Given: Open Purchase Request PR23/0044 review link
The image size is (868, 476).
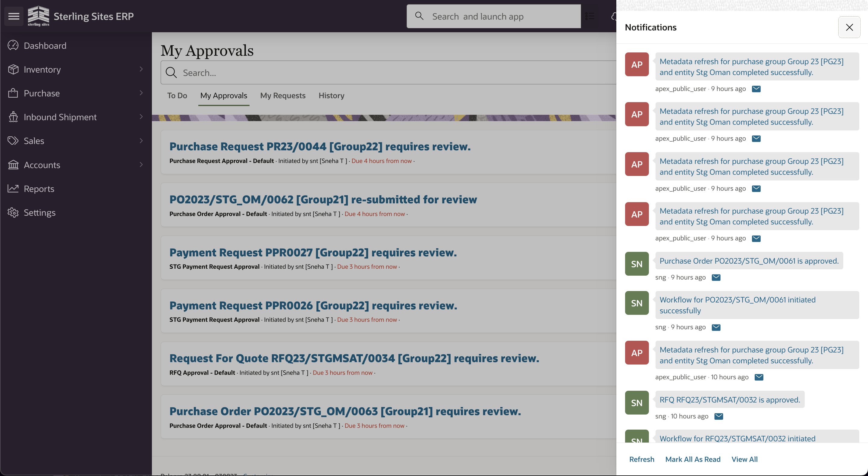Looking at the screenshot, I should (320, 146).
